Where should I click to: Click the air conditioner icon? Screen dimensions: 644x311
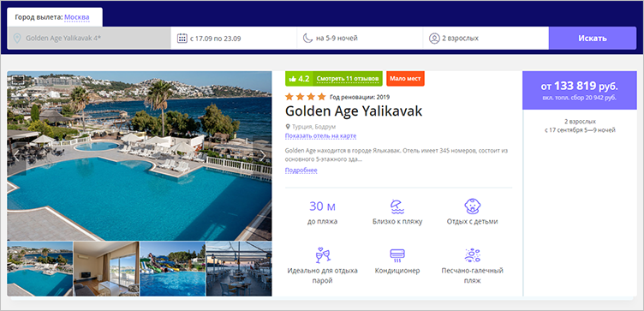[x=397, y=255]
